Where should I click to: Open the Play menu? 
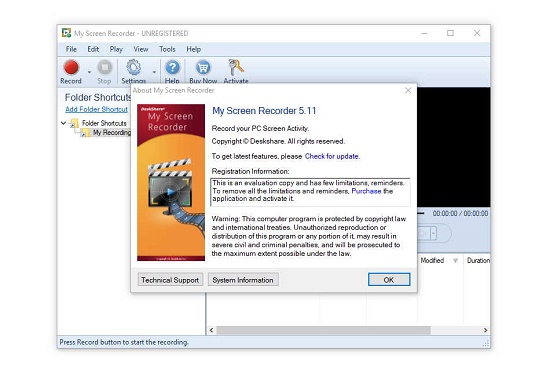116,49
